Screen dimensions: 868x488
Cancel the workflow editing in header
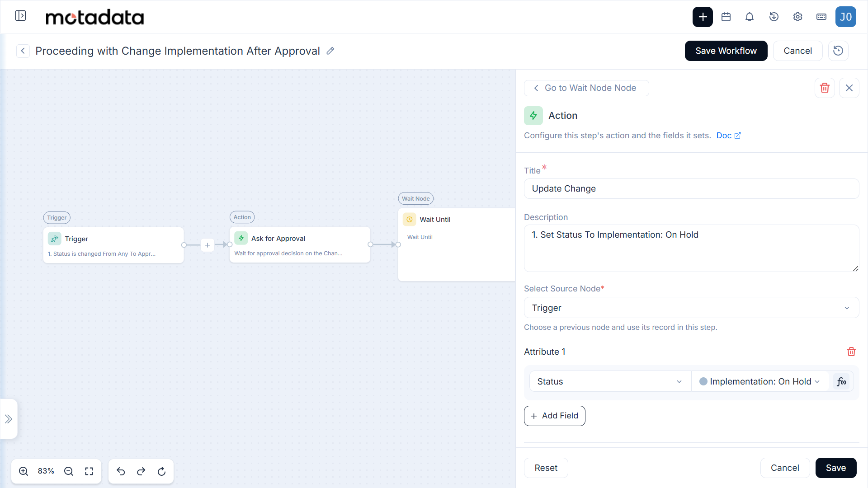click(x=797, y=51)
